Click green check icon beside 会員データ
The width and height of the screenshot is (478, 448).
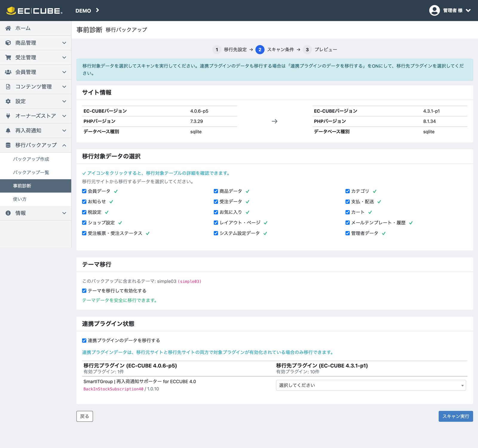tap(116, 191)
